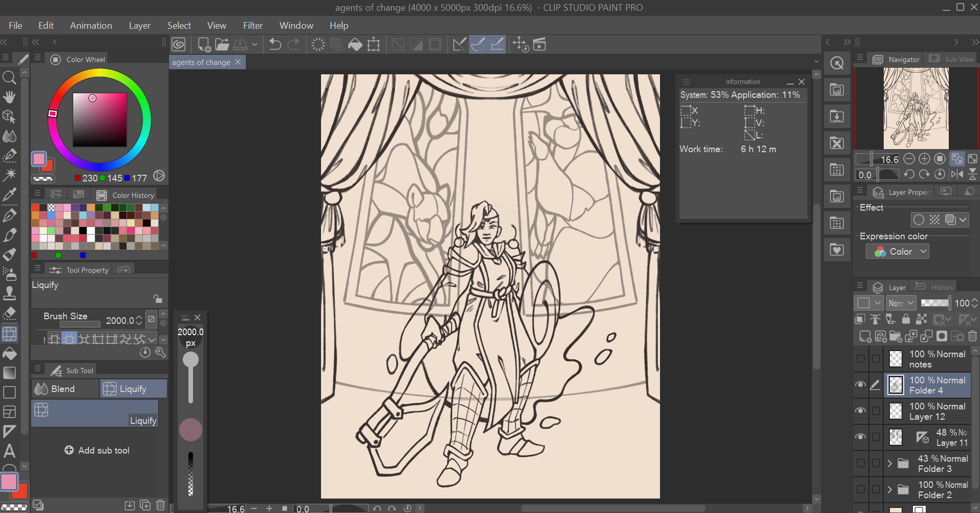
Task: Click the Undo arrow in toolbar
Action: [x=275, y=45]
